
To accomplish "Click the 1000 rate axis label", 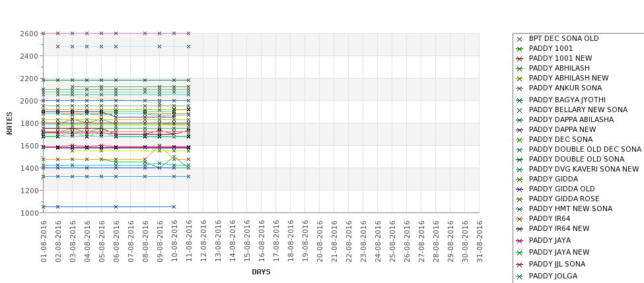I will (x=29, y=213).
